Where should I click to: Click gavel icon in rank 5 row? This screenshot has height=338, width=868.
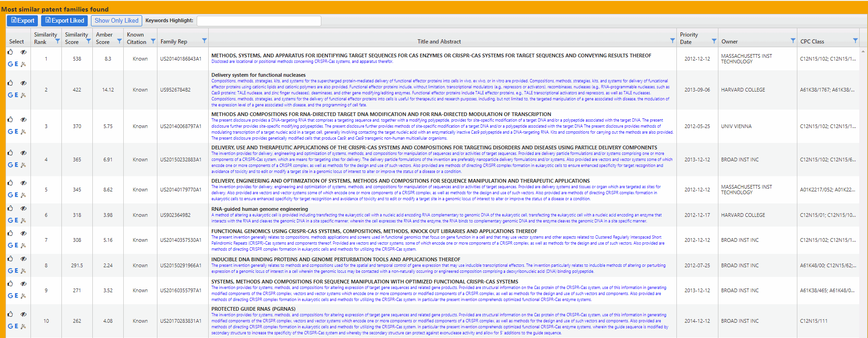point(24,196)
